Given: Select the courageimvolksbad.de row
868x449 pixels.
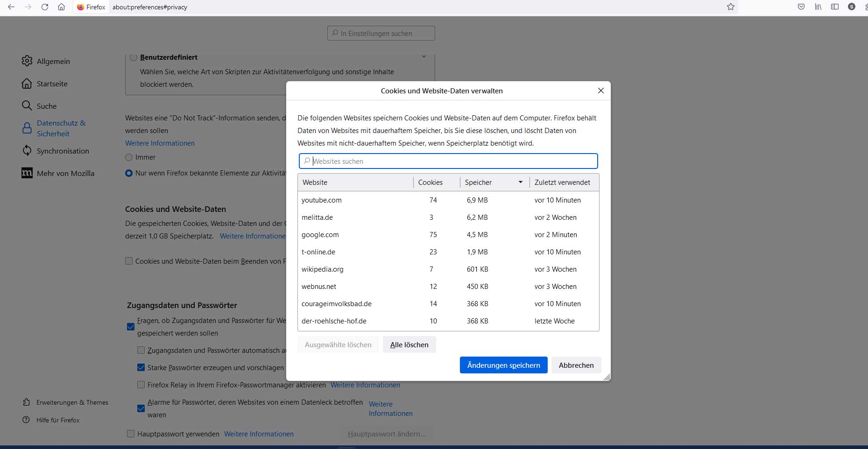Looking at the screenshot, I should pyautogui.click(x=448, y=304).
